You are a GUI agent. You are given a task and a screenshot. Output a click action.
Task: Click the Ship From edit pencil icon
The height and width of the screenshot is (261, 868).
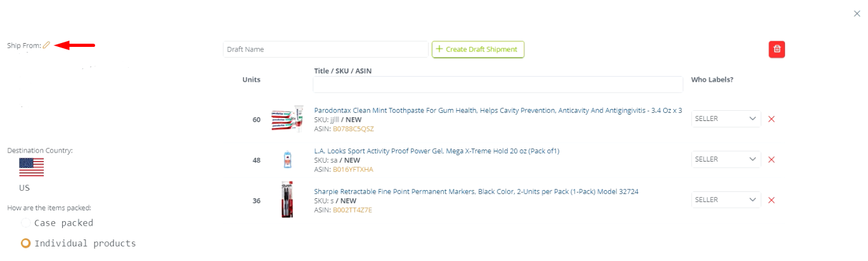[x=46, y=45]
